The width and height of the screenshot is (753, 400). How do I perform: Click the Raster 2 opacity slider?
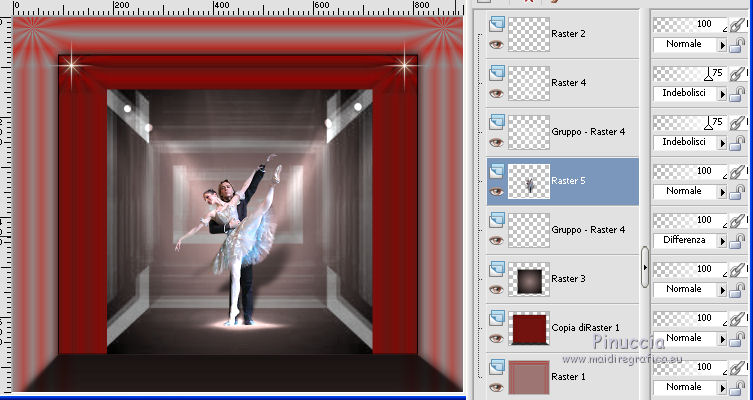click(691, 24)
